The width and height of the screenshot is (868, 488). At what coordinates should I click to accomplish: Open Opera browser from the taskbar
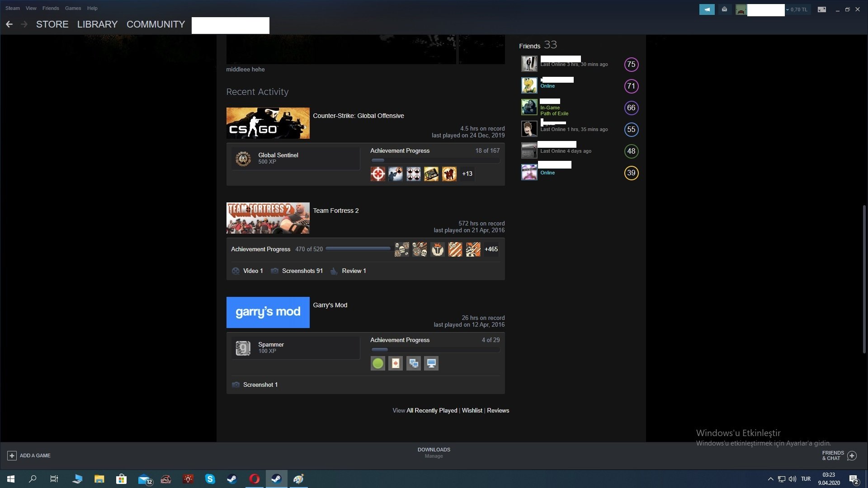coord(255,479)
